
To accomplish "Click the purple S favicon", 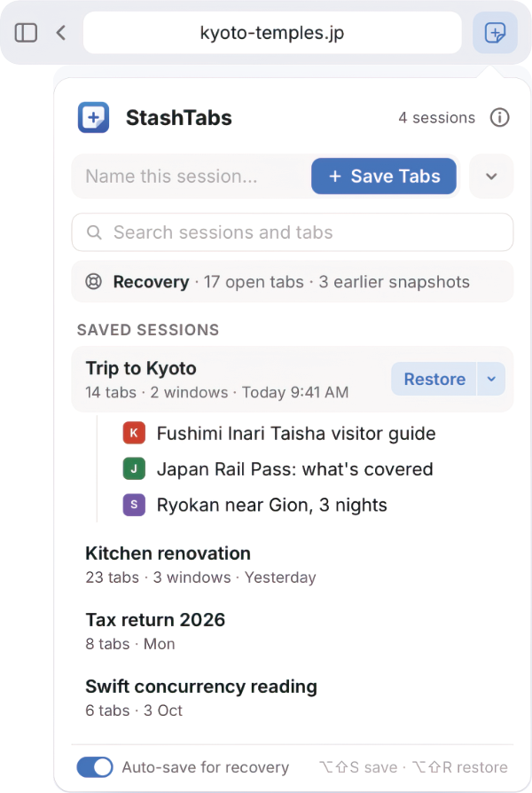I will coord(134,505).
